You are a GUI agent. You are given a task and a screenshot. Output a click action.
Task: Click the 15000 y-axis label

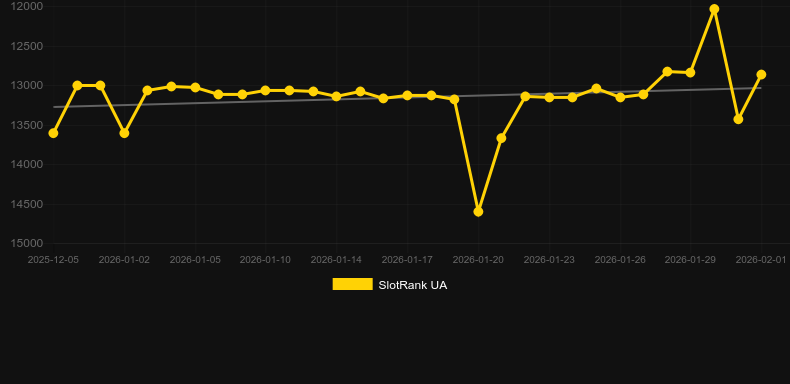[x=27, y=243]
